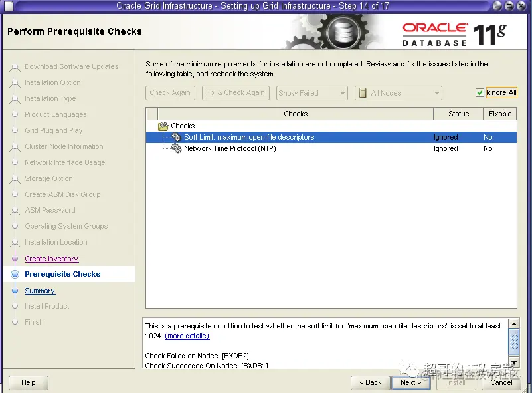Click the server icon in All Nodes dropdown
This screenshot has height=393, width=532.
pos(363,93)
